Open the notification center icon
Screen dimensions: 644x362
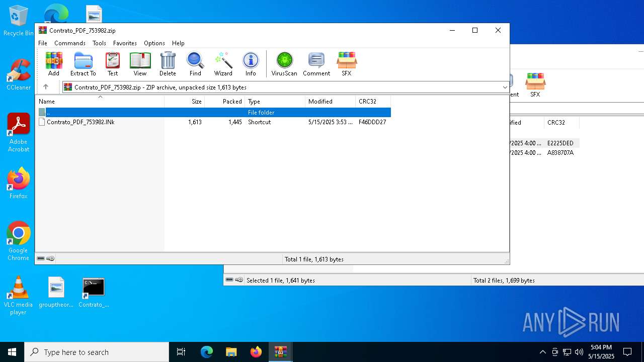[x=627, y=352]
